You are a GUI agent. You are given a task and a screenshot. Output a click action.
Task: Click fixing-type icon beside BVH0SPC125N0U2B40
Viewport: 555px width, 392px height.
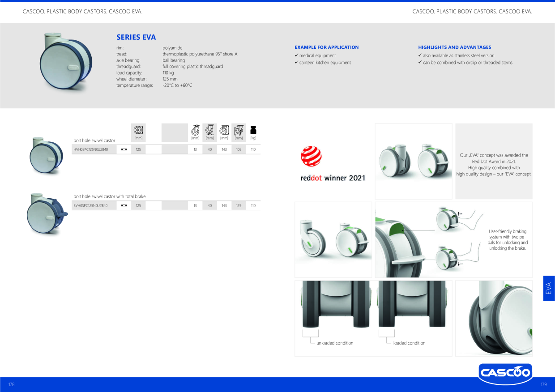tap(124, 205)
